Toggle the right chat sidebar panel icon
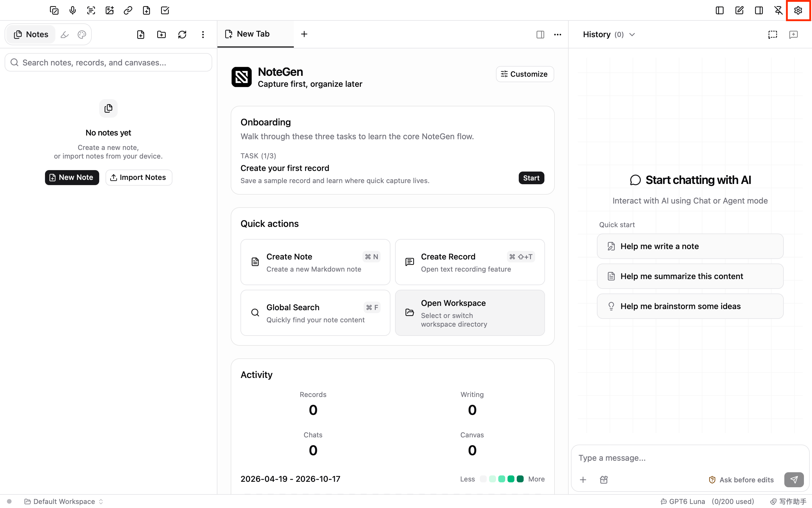Image resolution: width=812 pixels, height=508 pixels. coord(759,10)
